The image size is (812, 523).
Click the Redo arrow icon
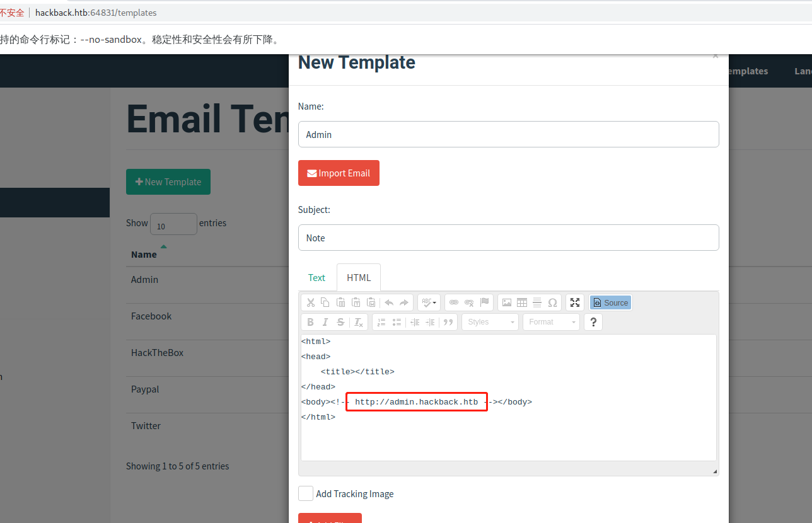404,302
